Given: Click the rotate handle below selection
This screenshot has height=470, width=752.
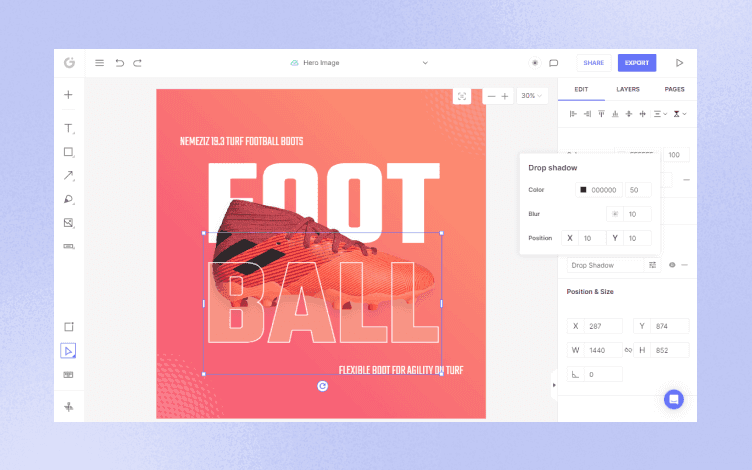Looking at the screenshot, I should pos(323,386).
